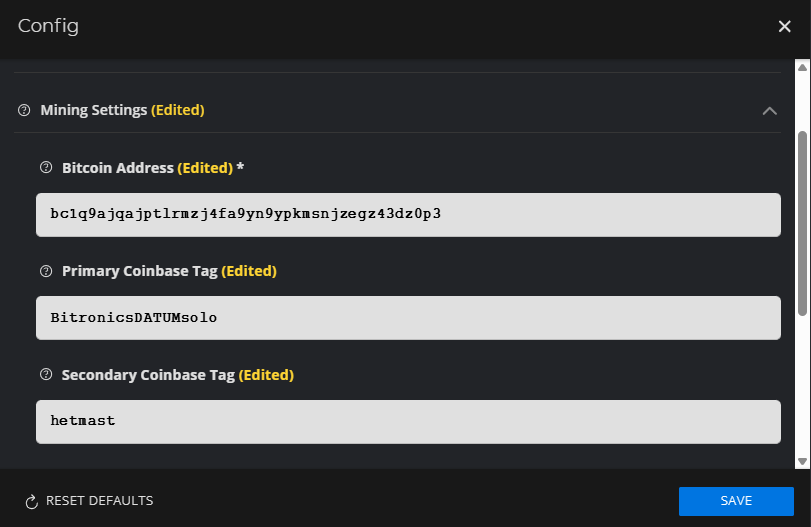Click the scrollbar down arrow
This screenshot has height=527, width=811.
point(802,460)
